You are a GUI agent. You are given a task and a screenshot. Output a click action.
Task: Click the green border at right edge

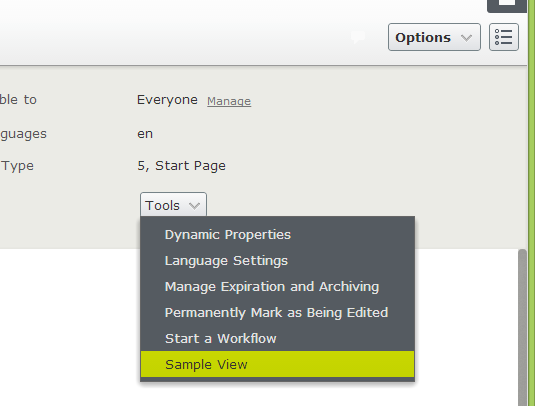tap(532, 203)
